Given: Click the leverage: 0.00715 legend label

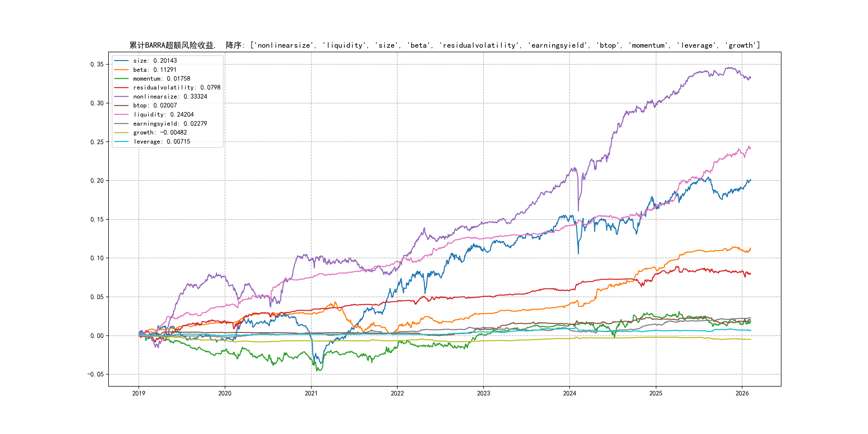Looking at the screenshot, I should pyautogui.click(x=161, y=141).
